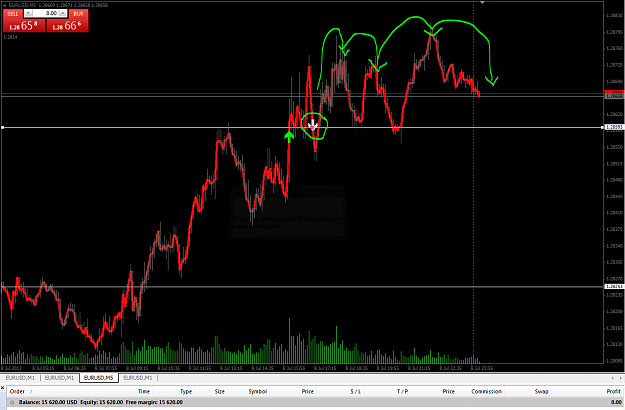Viewport: 625px width, 410px height.
Task: Click the icon beside the Balance row
Action: point(12,402)
